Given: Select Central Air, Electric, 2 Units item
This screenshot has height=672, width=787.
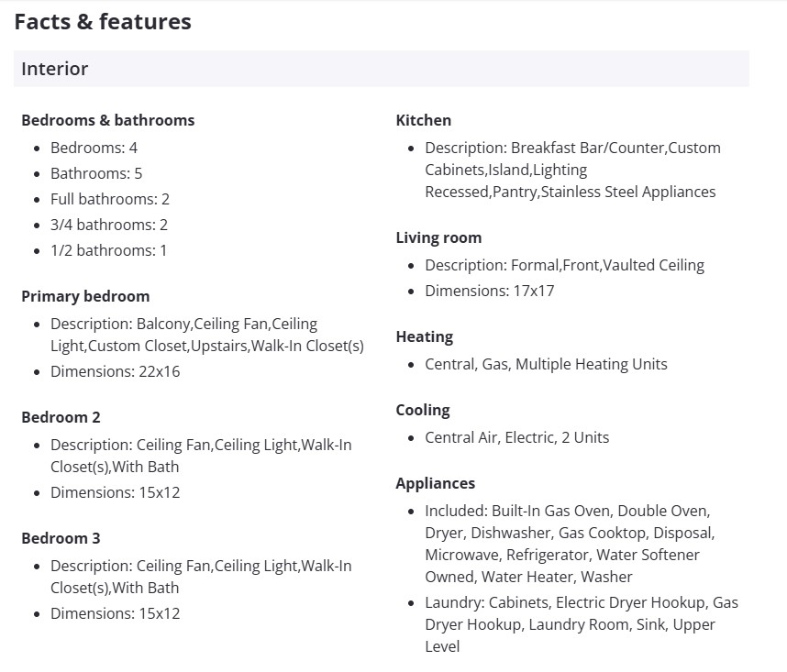Looking at the screenshot, I should click(x=516, y=437).
